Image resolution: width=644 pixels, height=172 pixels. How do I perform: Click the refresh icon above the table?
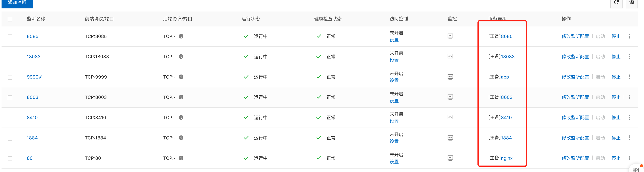click(x=616, y=3)
